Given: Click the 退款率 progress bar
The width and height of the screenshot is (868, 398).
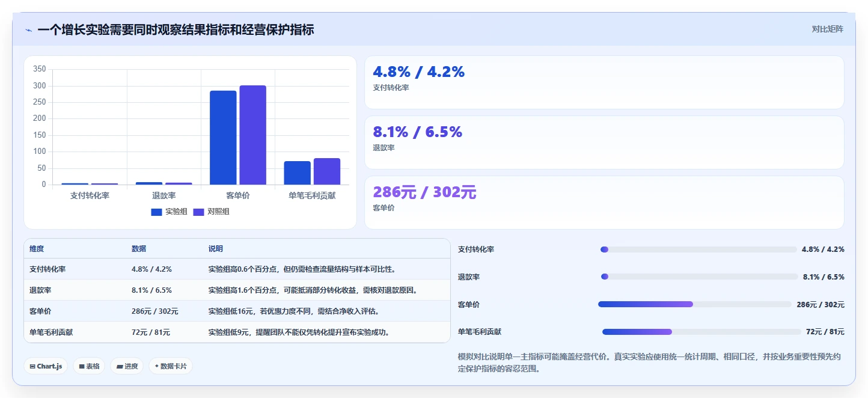Looking at the screenshot, I should tap(700, 277).
